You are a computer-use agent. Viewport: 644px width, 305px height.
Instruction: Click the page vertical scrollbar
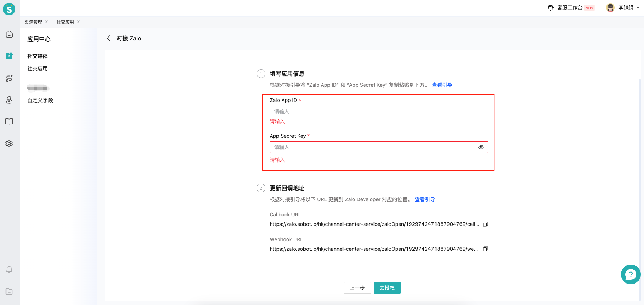tap(640, 189)
